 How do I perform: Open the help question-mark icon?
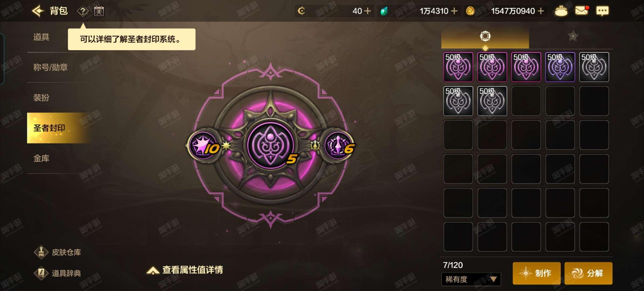pos(83,11)
